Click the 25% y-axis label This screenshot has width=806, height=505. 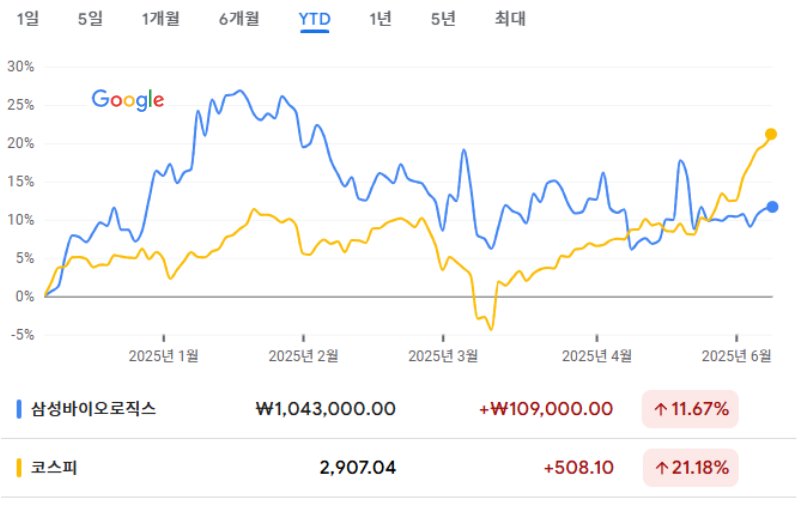(x=21, y=105)
